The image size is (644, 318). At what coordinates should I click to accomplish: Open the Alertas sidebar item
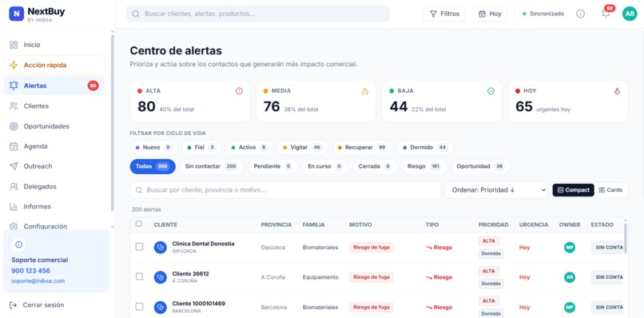(54, 85)
